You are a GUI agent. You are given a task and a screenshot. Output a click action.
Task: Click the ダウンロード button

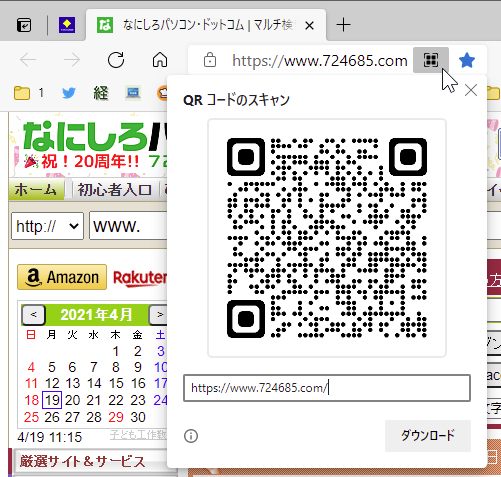[428, 436]
